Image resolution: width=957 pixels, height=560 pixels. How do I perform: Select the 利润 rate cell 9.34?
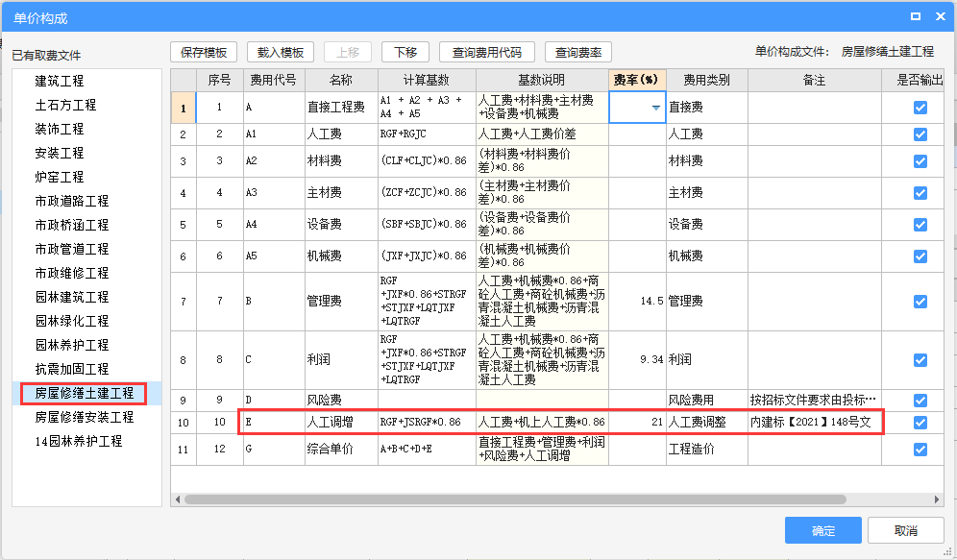[637, 360]
